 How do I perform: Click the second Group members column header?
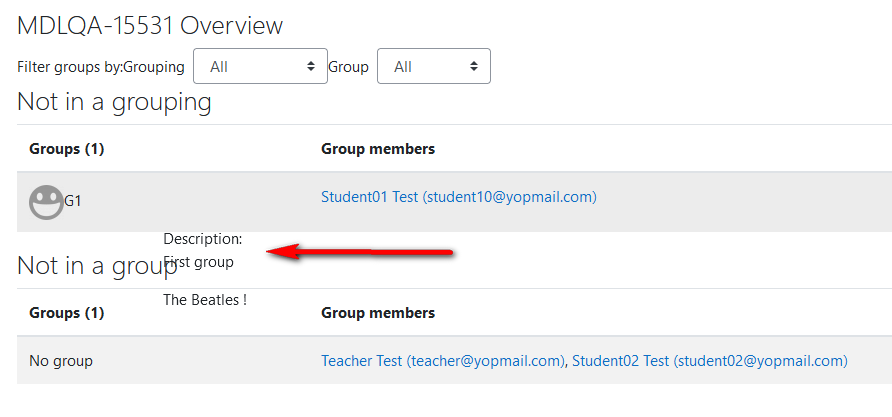click(x=378, y=313)
